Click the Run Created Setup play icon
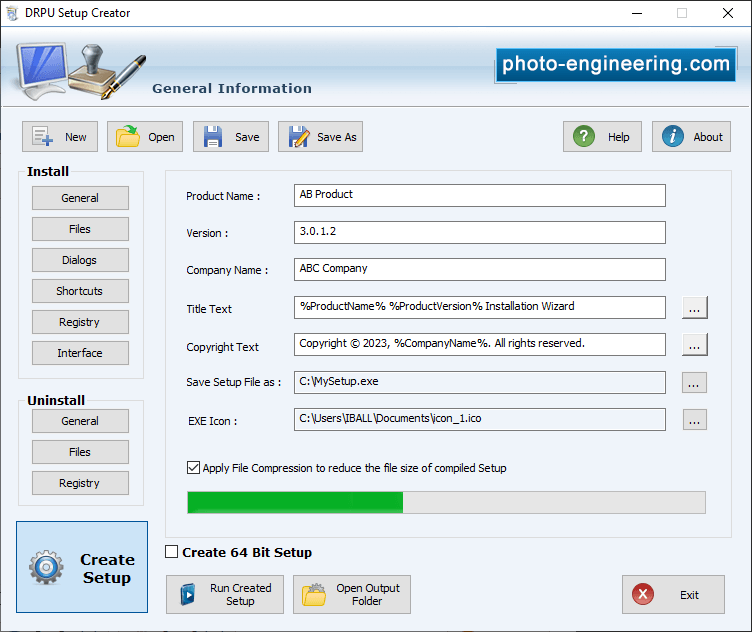 [188, 595]
